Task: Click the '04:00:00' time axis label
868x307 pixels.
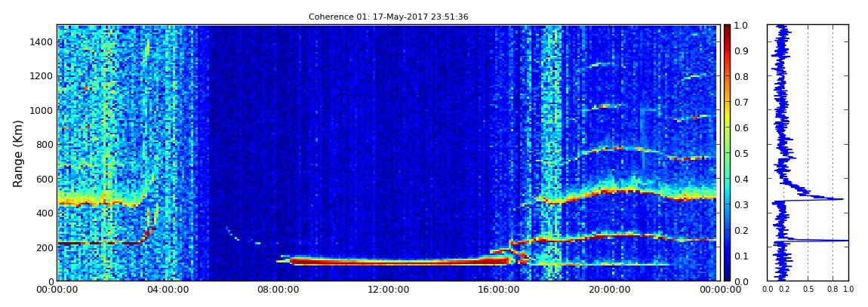Action: [167, 290]
